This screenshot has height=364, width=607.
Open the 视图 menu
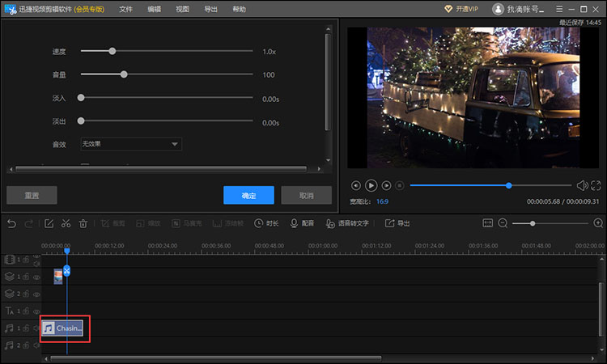(x=182, y=9)
